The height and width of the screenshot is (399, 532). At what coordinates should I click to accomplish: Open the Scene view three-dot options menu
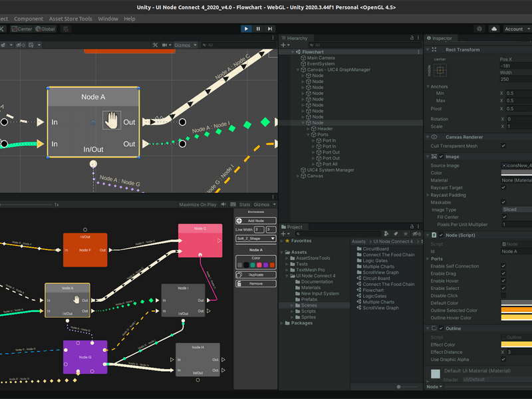[273, 38]
